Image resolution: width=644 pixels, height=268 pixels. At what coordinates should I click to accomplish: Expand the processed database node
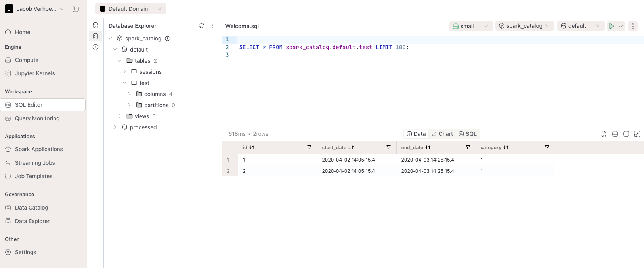pyautogui.click(x=115, y=127)
